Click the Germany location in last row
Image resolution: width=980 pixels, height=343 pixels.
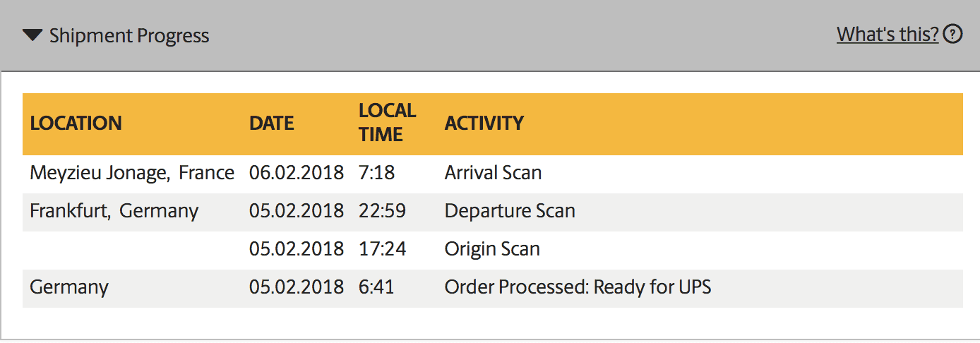coord(69,287)
